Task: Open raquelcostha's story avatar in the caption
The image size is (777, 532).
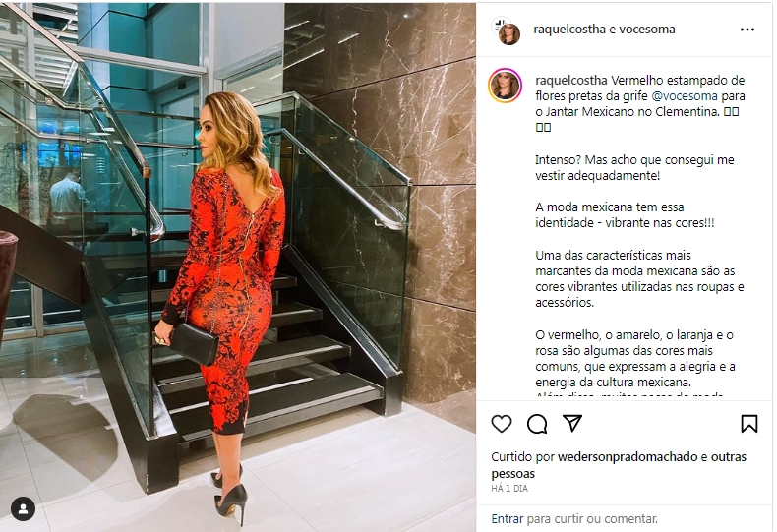Action: pos(505,86)
